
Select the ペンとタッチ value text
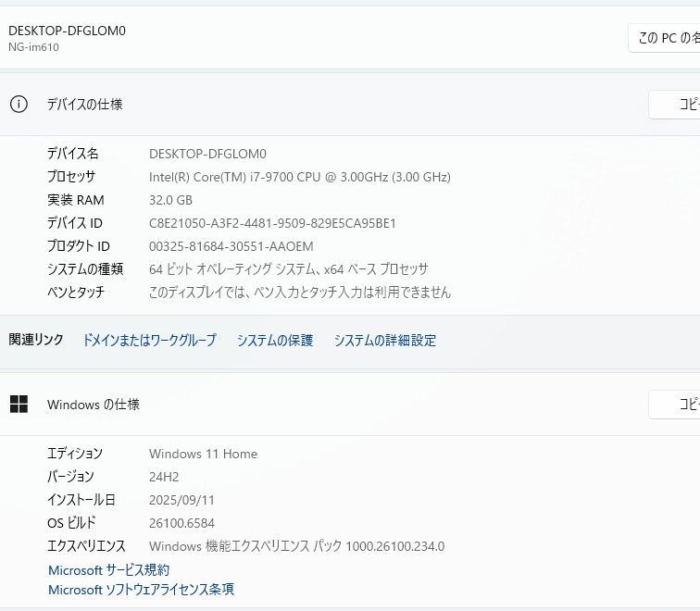(300, 293)
